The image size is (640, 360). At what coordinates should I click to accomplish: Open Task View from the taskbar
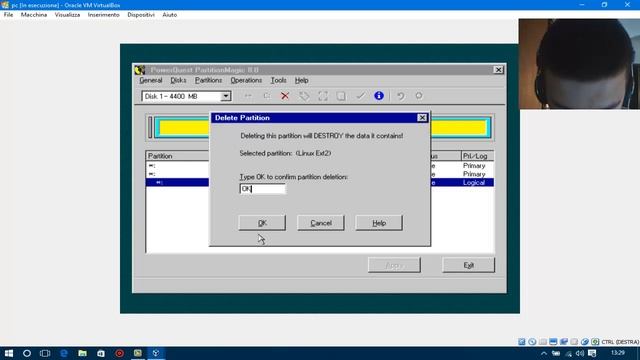[45, 353]
